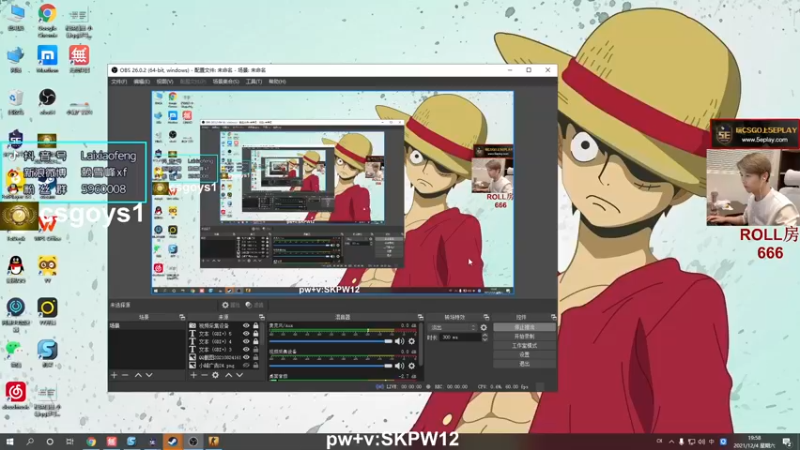
Task: Open Recycle Bin on desktop
Action: [x=16, y=101]
